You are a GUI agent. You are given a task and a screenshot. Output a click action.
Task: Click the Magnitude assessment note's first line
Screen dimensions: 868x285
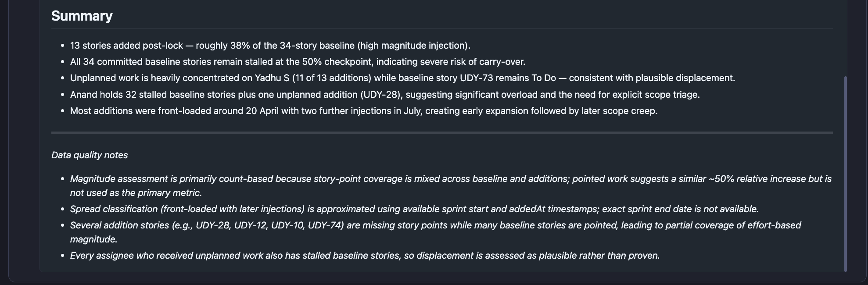(451, 179)
